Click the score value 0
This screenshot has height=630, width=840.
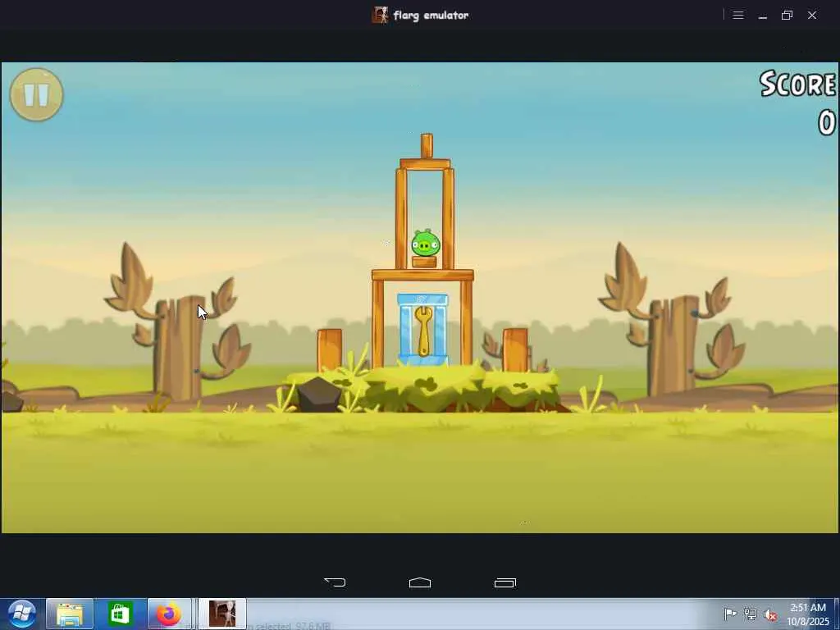[827, 123]
